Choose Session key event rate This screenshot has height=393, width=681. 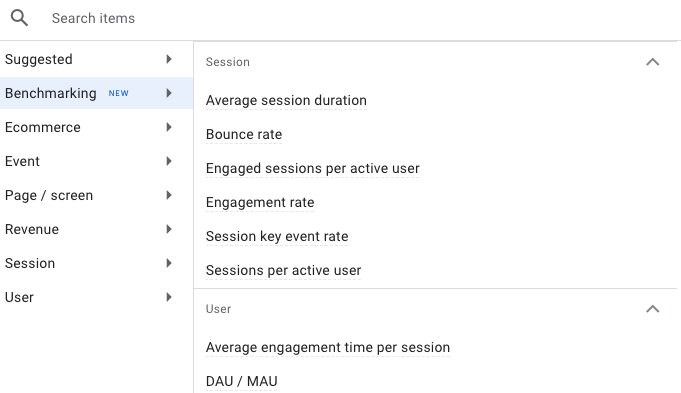pyautogui.click(x=277, y=236)
